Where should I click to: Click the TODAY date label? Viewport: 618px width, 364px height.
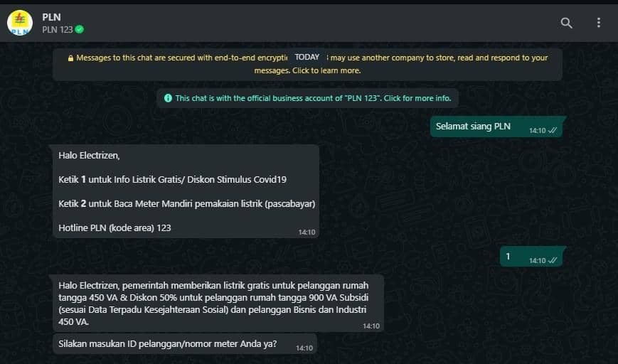[307, 57]
